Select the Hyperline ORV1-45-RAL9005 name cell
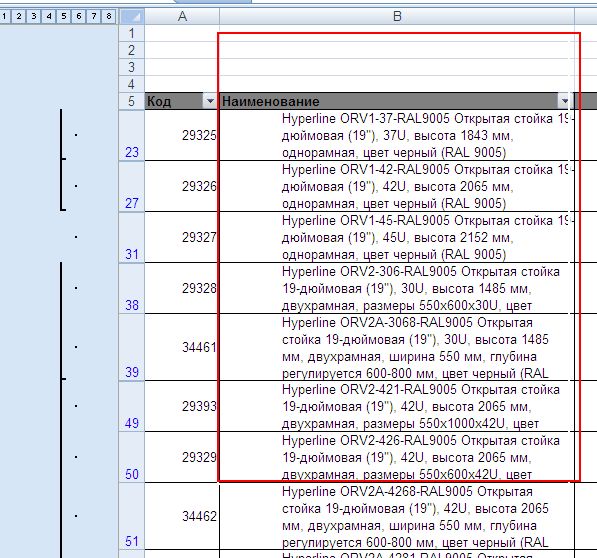The height and width of the screenshot is (558, 597). 397,237
